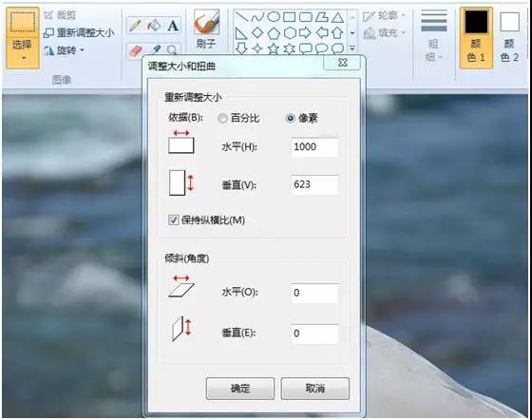
Task: Pick the Rectangle shape
Action: tap(290, 16)
